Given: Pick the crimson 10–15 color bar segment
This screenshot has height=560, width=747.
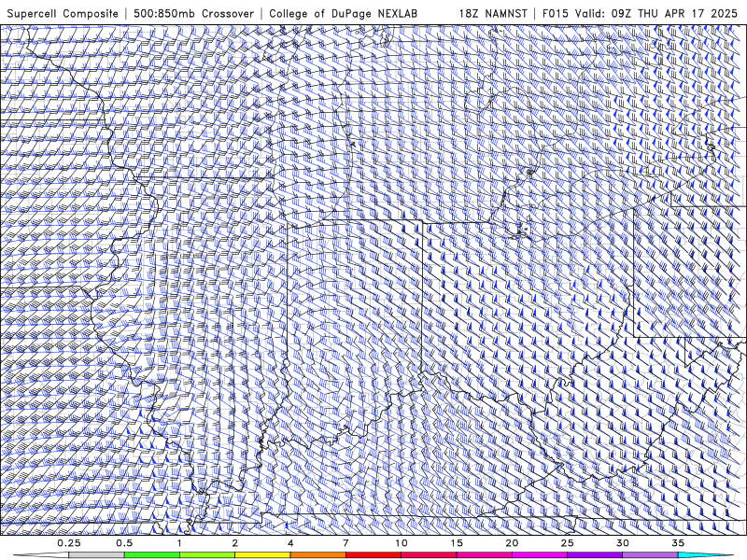Looking at the screenshot, I should coord(429,555).
